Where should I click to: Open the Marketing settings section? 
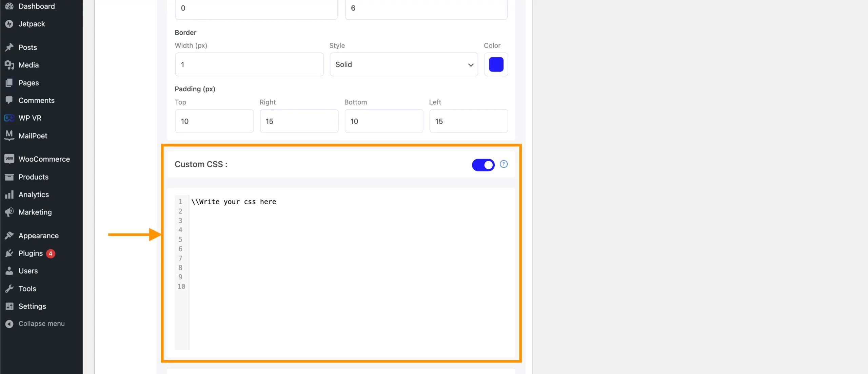click(35, 212)
